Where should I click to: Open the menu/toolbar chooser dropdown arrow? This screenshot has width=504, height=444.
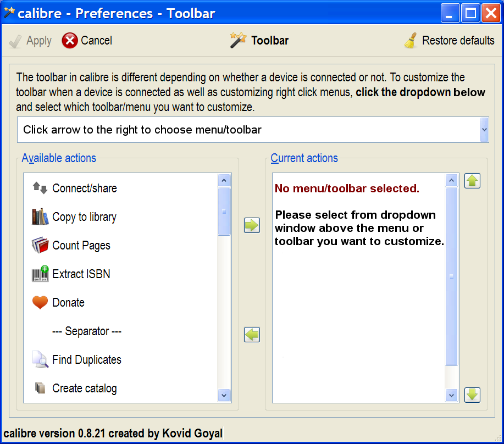point(484,130)
